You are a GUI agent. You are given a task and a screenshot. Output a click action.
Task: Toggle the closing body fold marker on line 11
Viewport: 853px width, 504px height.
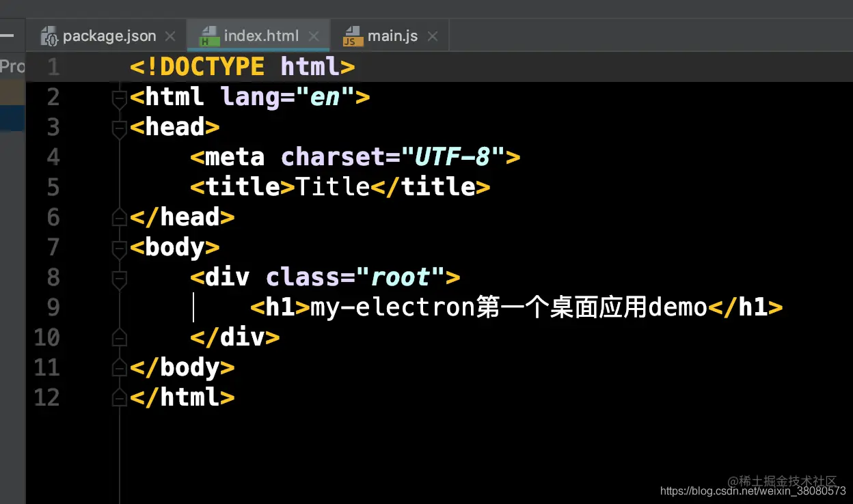(x=120, y=367)
